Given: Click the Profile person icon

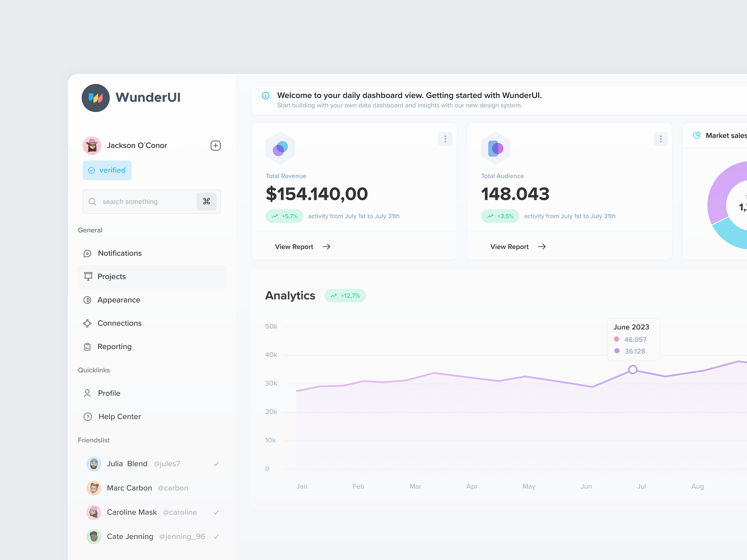Looking at the screenshot, I should point(88,393).
